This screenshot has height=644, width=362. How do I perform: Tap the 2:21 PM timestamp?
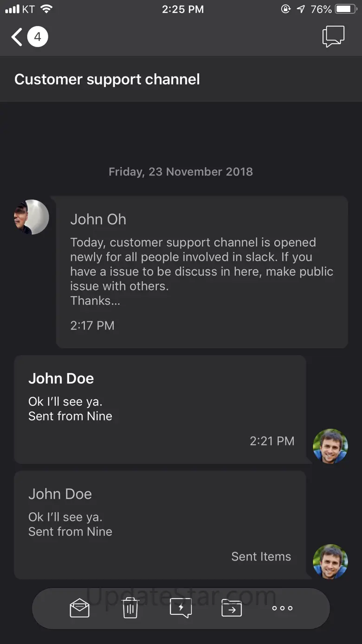click(272, 441)
